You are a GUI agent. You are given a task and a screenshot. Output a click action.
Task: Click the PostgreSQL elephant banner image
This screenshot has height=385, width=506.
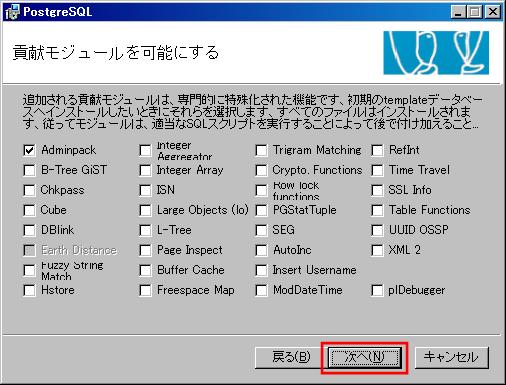coord(436,53)
